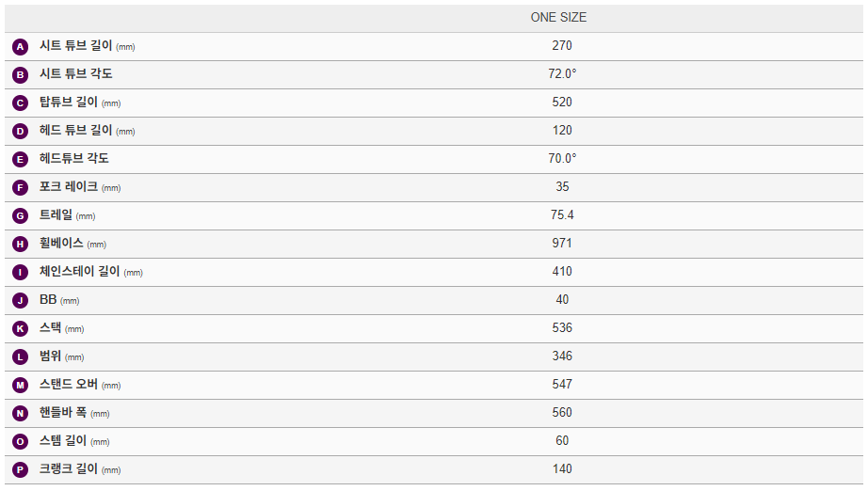Click the K badge next to 스택
Screen dimensions: 868x491
click(x=21, y=328)
